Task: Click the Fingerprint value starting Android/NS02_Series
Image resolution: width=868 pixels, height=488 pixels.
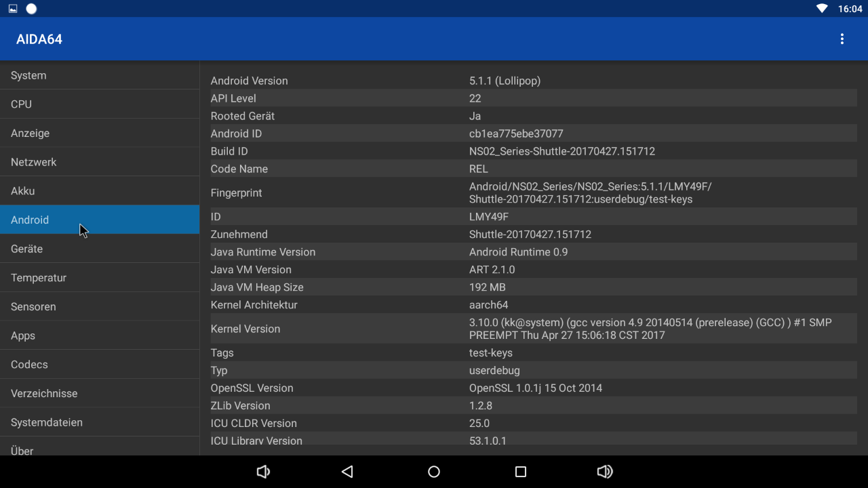Action: coord(590,193)
